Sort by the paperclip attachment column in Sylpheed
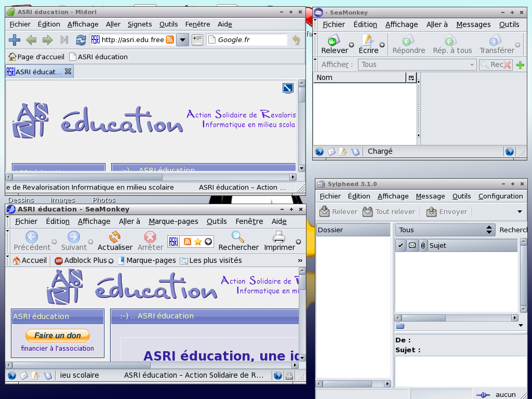 [x=423, y=245]
